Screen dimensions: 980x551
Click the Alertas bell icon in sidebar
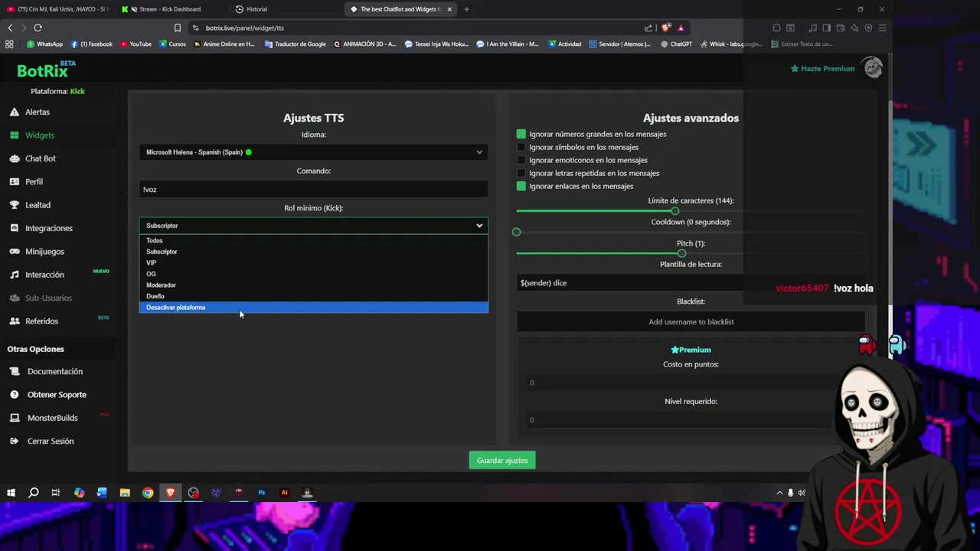[x=15, y=112]
